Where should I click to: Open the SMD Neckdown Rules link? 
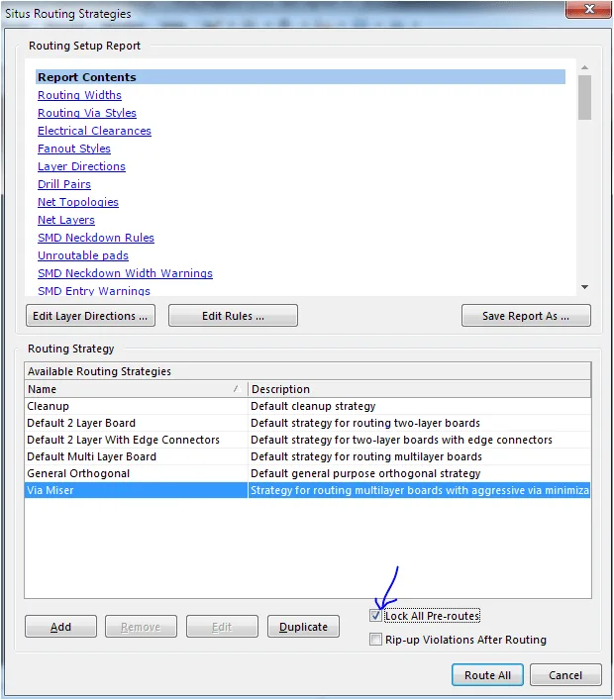pyautogui.click(x=96, y=238)
